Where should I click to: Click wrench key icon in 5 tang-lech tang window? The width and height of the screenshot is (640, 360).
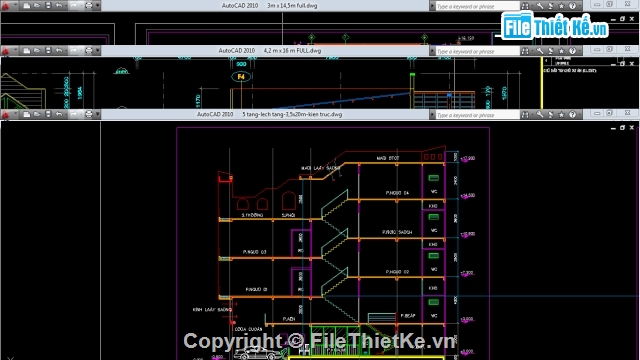540,114
